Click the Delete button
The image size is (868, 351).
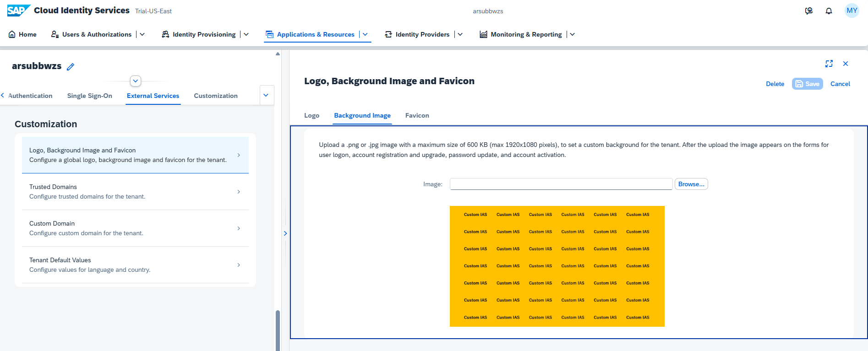pyautogui.click(x=775, y=84)
